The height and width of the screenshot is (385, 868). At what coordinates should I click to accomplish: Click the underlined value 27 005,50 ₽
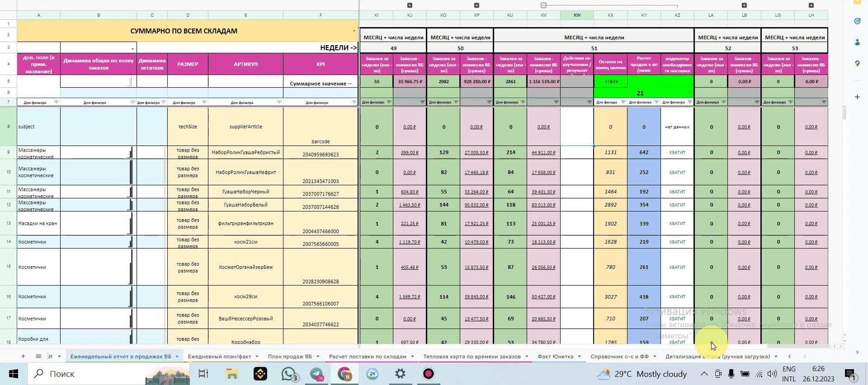pyautogui.click(x=476, y=153)
